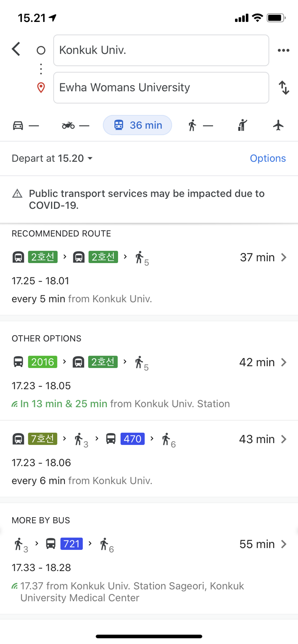Tap the blue 470 bus badge
The width and height of the screenshot is (298, 644).
(133, 439)
